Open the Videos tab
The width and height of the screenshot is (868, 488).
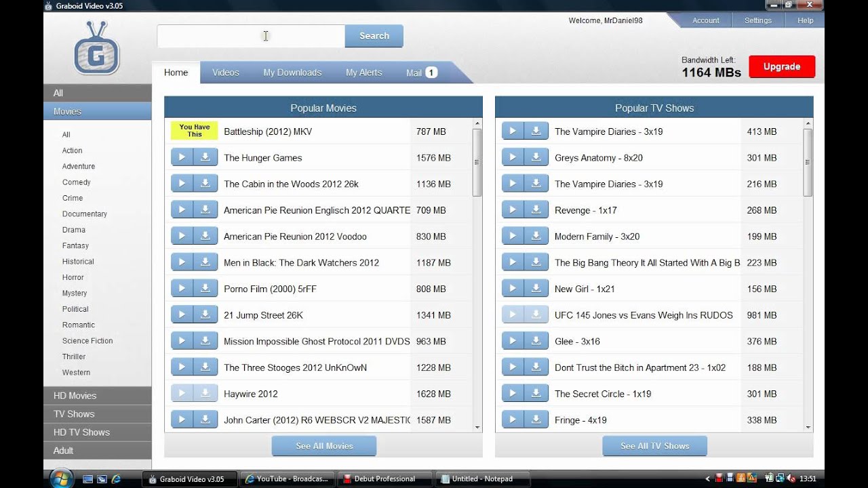(226, 73)
